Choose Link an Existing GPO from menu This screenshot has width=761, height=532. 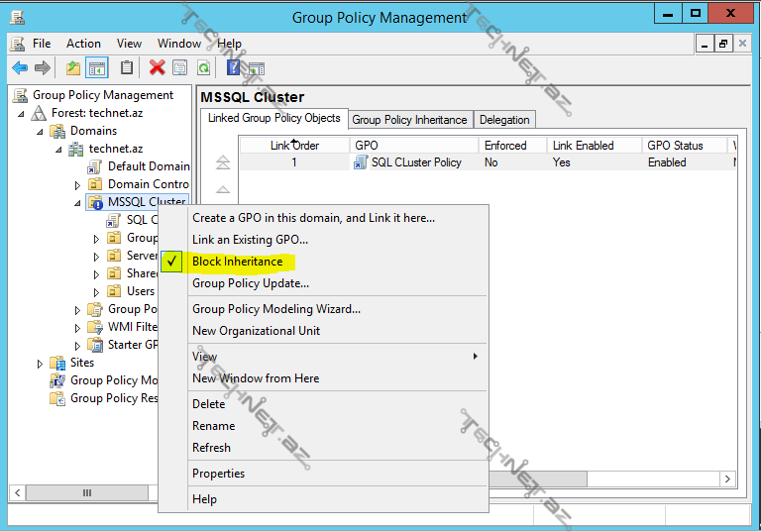[x=250, y=240]
